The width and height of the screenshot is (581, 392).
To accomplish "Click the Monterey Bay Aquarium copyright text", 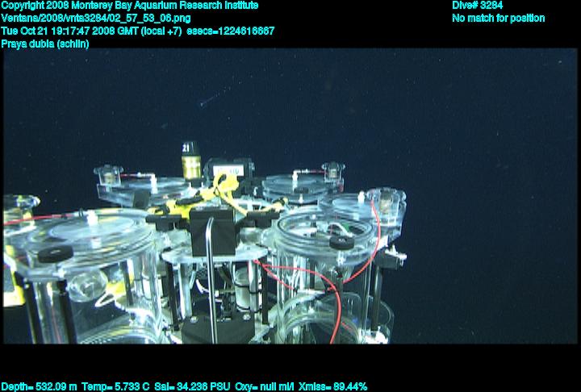I will pyautogui.click(x=130, y=6).
